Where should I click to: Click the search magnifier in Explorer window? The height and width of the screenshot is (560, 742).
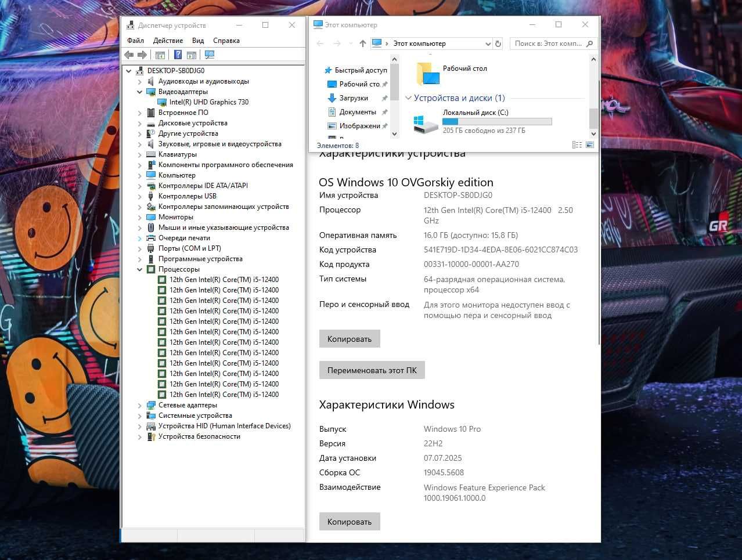(590, 44)
